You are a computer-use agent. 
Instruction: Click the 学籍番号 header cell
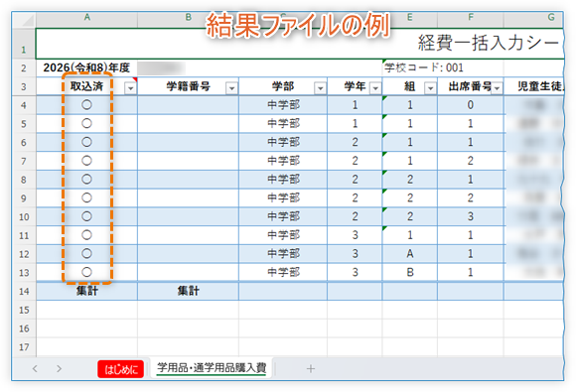[x=188, y=86]
